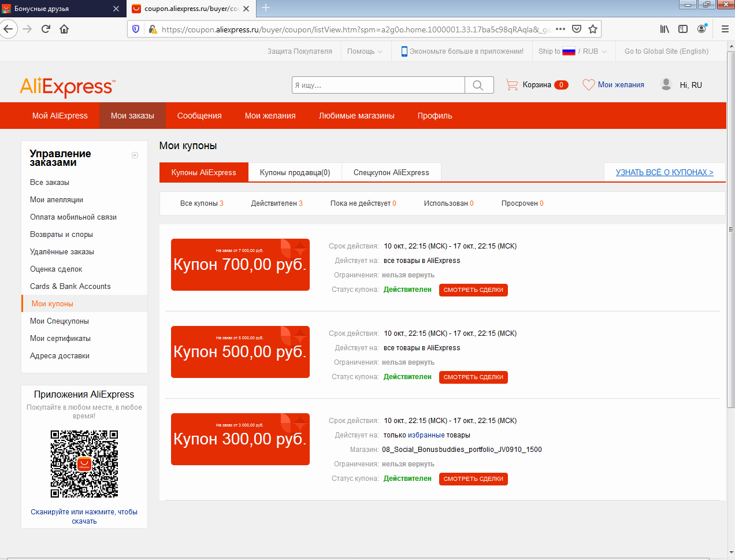Open Firefox account avatar icon
This screenshot has width=735, height=560.
[x=701, y=29]
